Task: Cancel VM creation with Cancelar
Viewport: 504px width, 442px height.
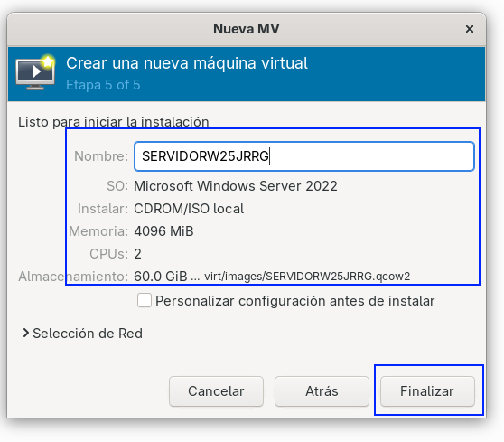Action: click(216, 391)
